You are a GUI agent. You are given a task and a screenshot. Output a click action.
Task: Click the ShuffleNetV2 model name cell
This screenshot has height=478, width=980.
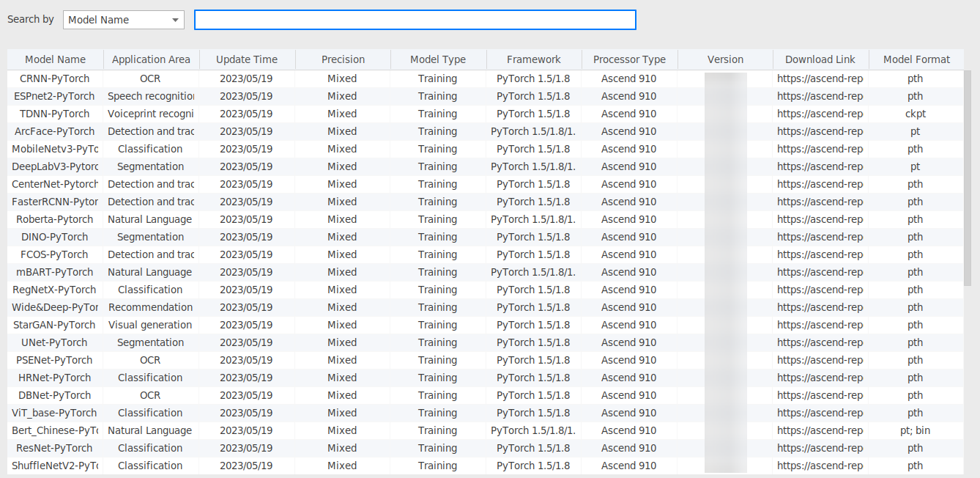click(x=55, y=466)
